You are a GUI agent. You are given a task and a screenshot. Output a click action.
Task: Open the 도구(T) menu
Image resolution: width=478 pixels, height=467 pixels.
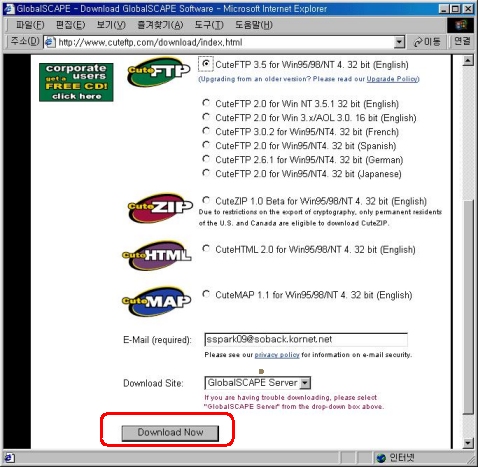pos(209,25)
